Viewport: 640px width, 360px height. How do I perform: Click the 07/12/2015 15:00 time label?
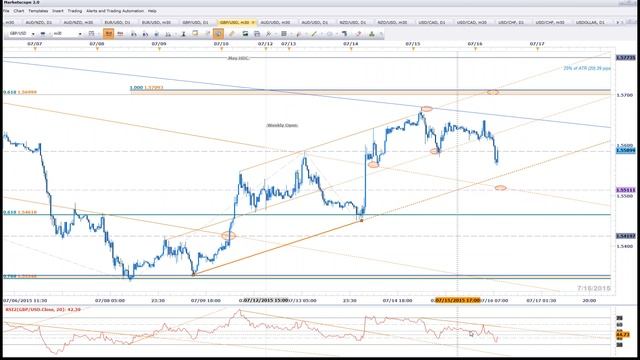click(266, 300)
